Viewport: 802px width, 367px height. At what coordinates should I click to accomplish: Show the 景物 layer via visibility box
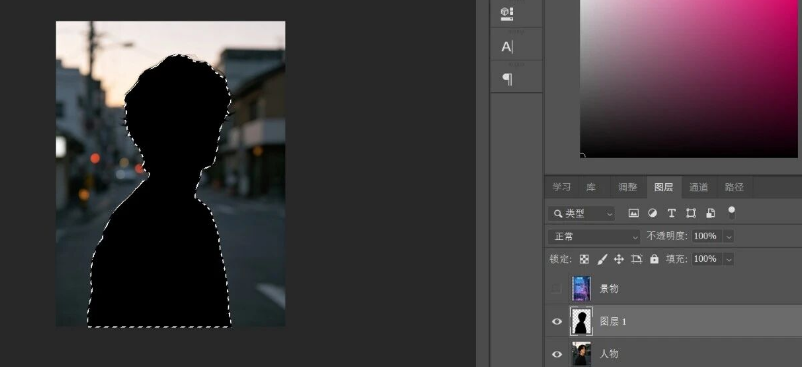coord(556,289)
